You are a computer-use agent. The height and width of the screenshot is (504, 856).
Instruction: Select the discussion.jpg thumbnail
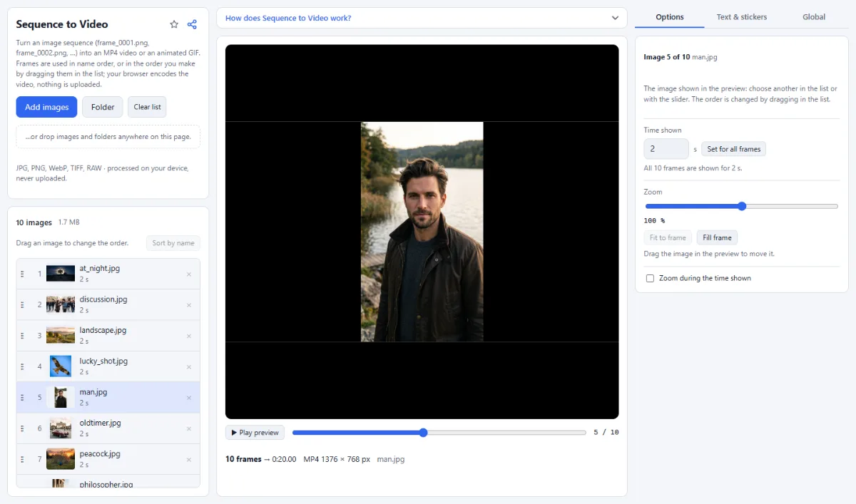click(61, 304)
